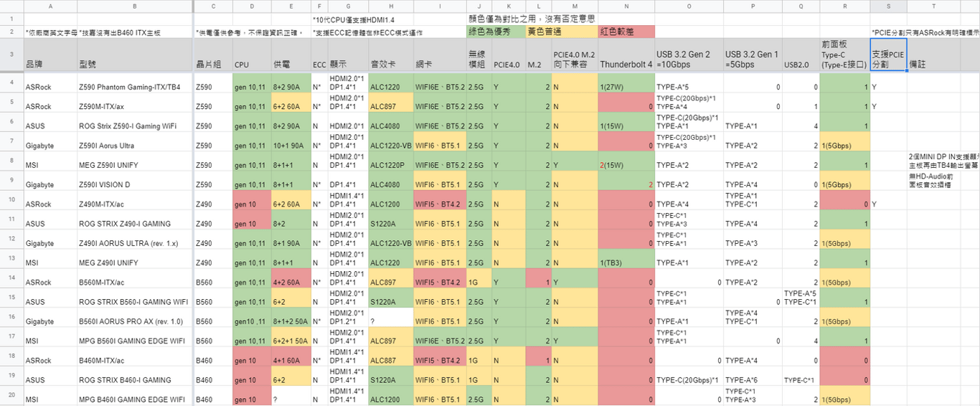Select the *10代CPU僅支援HDMI1.4 note cell
Viewport: 980px width, 406px height.
[352, 19]
